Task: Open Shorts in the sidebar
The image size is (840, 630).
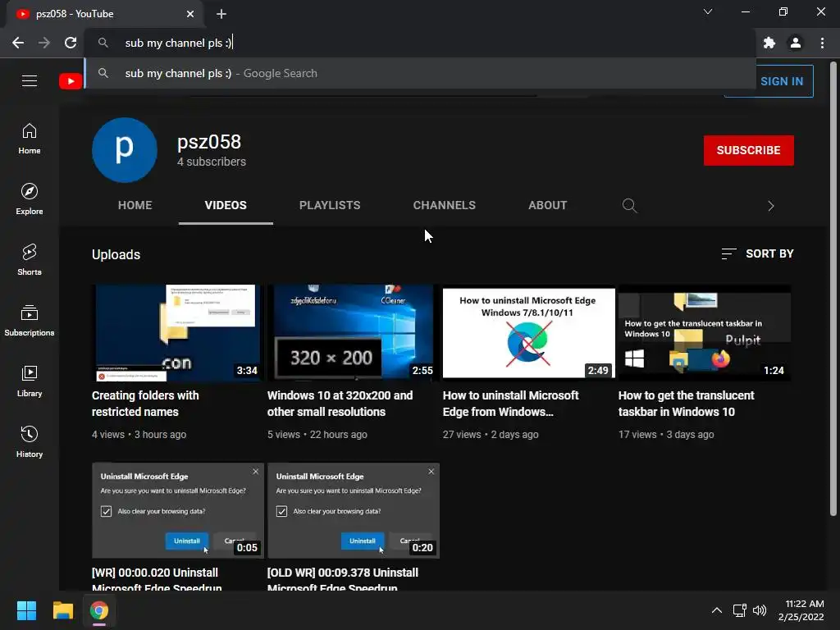Action: pyautogui.click(x=30, y=260)
